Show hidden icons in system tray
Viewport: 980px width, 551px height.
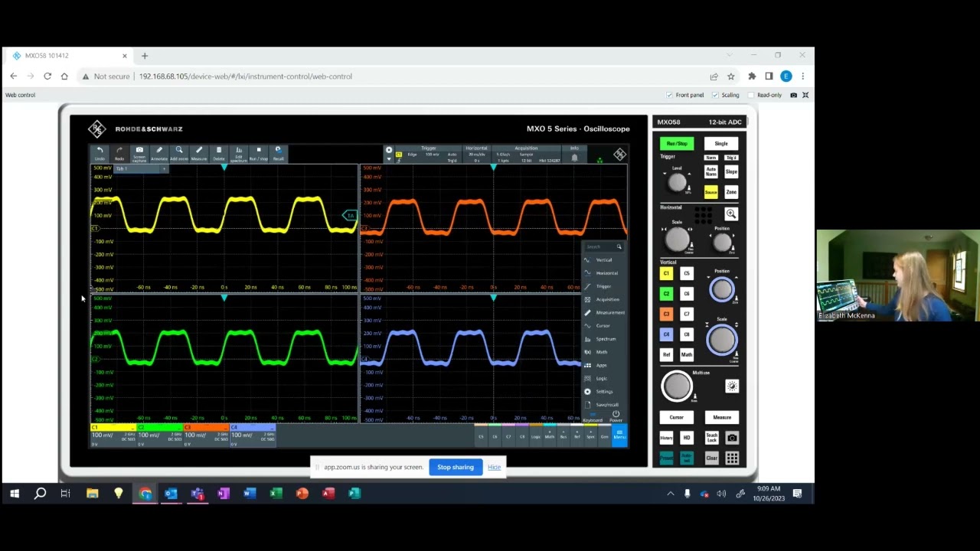(671, 494)
